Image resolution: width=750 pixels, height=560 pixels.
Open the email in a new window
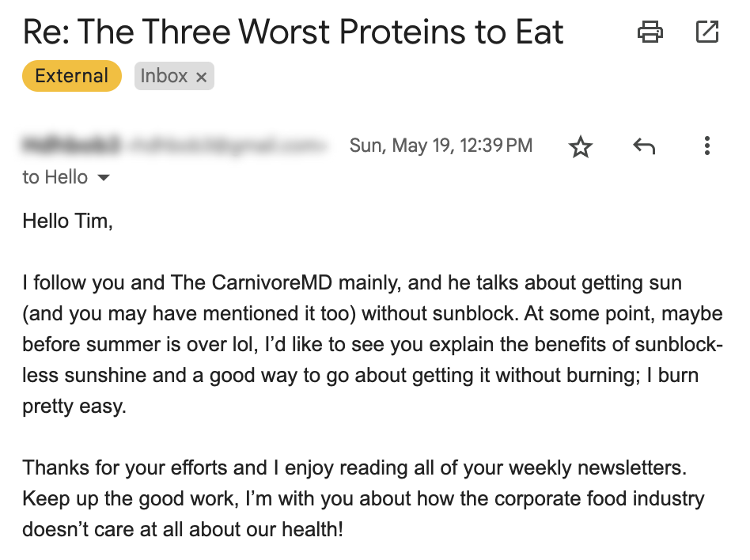[x=707, y=32]
